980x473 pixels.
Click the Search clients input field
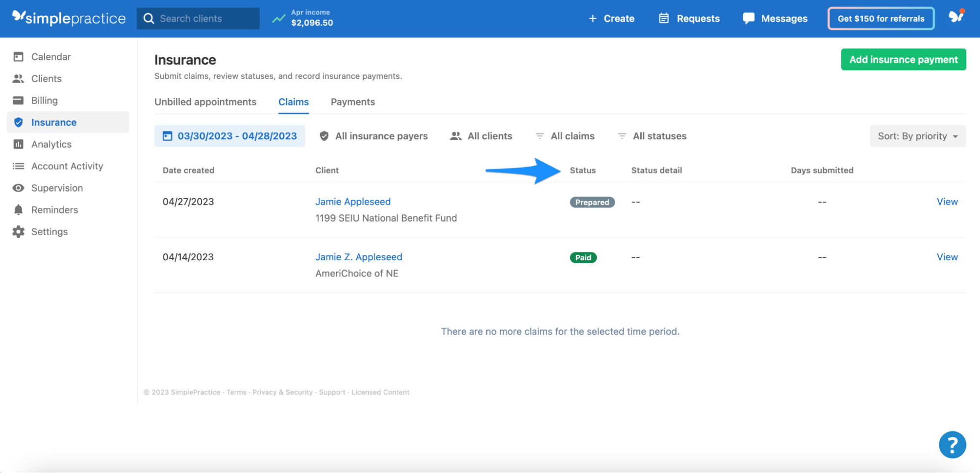click(198, 19)
